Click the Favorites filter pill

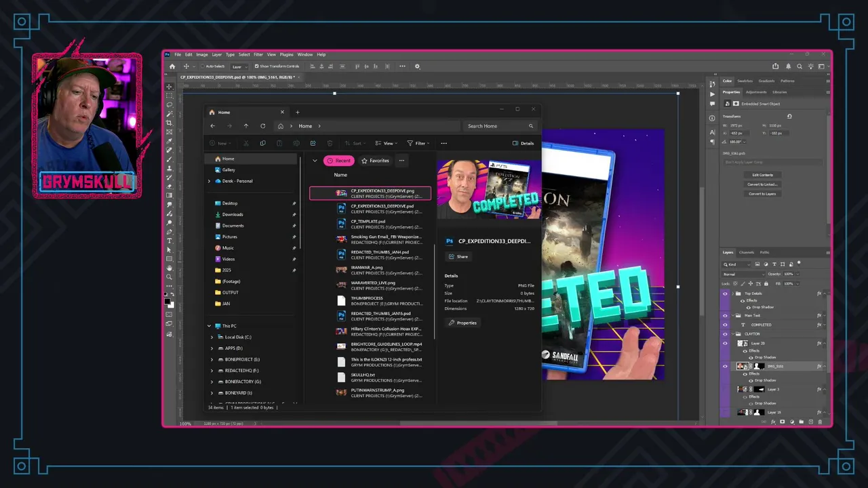click(x=375, y=161)
